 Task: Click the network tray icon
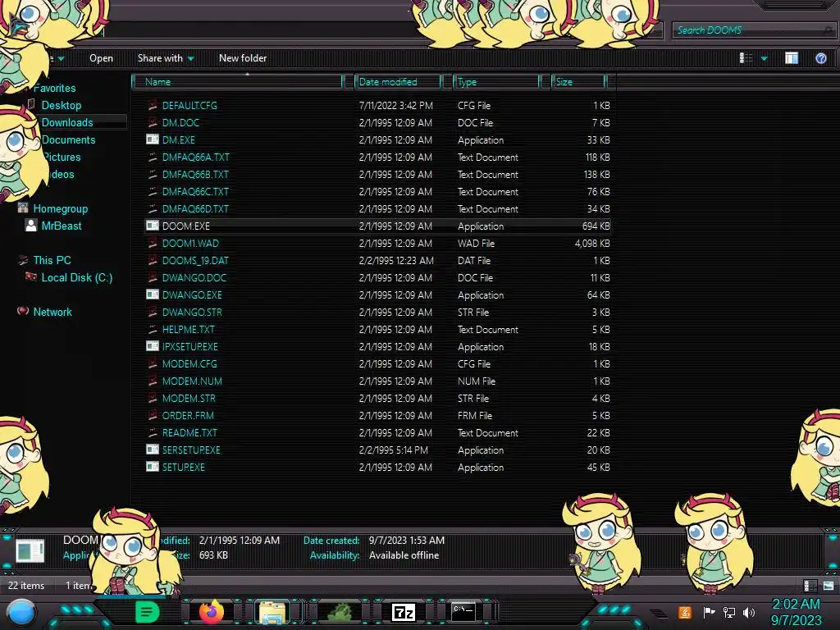click(x=728, y=612)
